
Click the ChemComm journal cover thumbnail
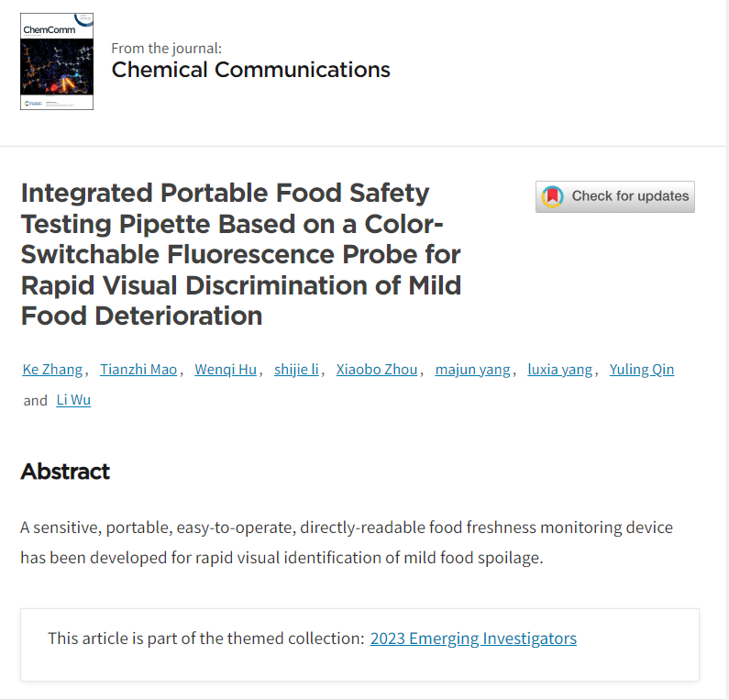57,61
